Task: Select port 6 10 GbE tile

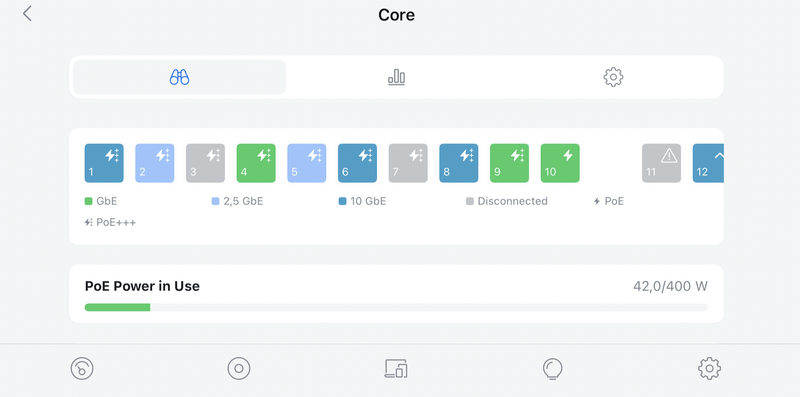Action: 358,163
